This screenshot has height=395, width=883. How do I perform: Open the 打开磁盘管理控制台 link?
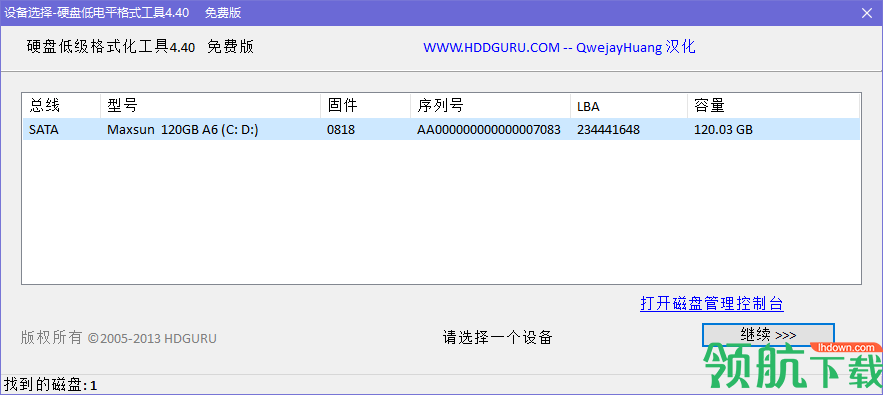pyautogui.click(x=712, y=304)
